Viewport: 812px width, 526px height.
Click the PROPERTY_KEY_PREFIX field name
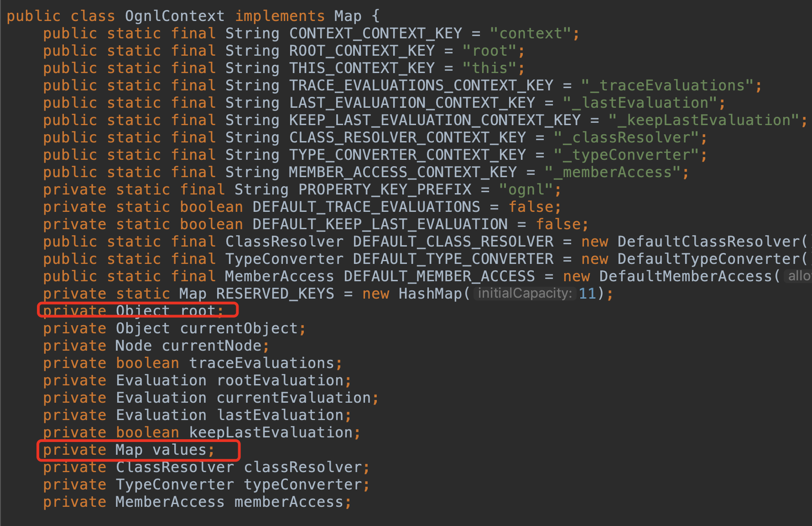pos(385,189)
